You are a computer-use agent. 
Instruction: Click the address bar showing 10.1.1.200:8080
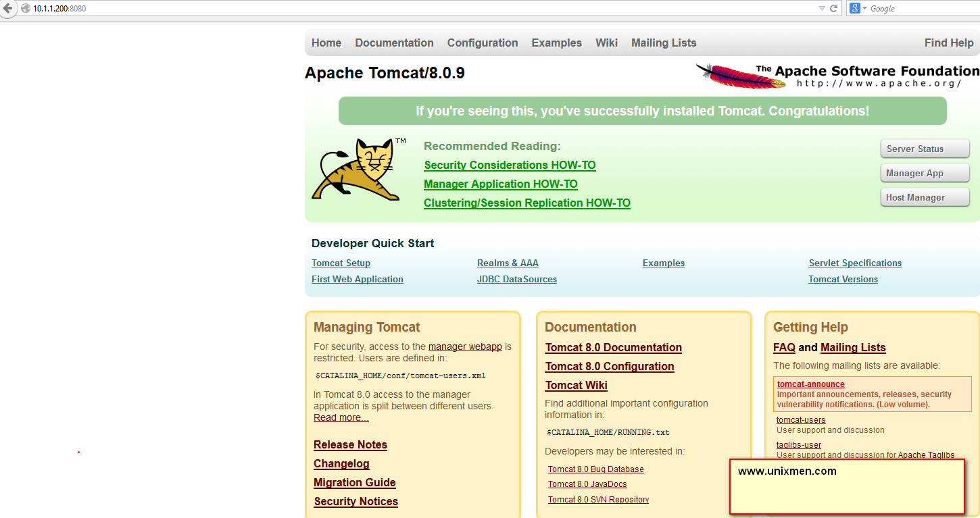click(419, 8)
